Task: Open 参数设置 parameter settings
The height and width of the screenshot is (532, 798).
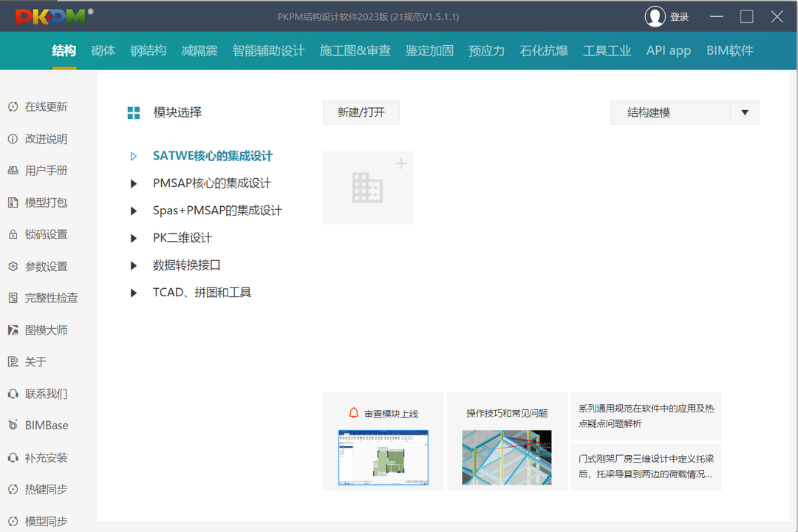Action: (44, 266)
